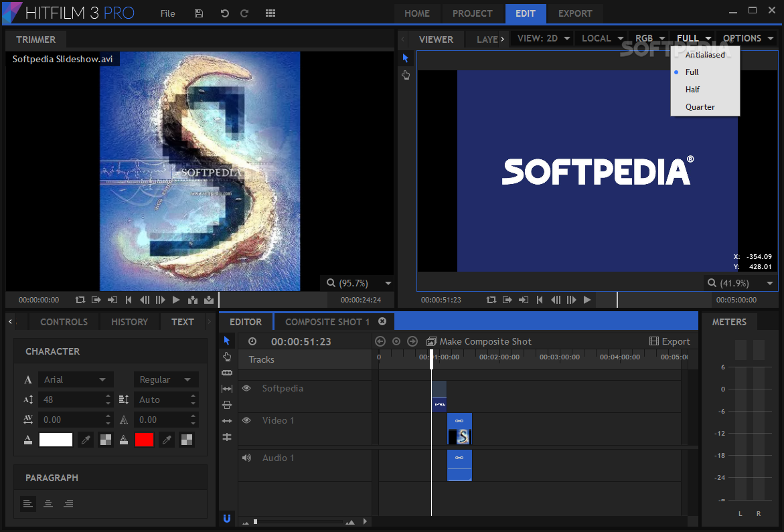Screen dimensions: 784x532
Task: Choose Antialiased in the resolution menu
Action: point(705,55)
